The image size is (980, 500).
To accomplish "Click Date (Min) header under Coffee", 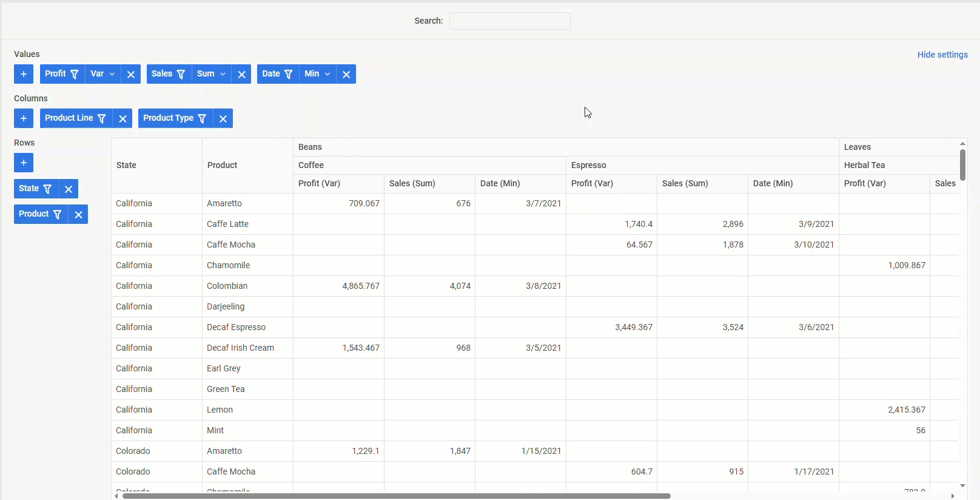I will point(520,183).
